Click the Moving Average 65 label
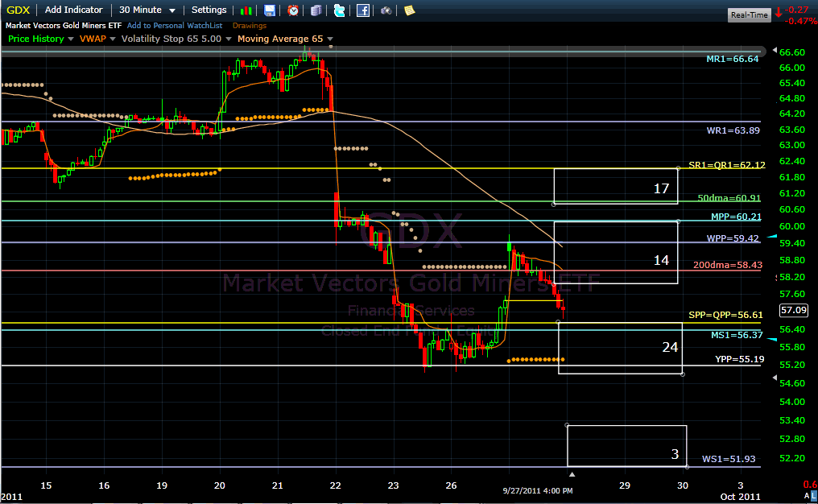This screenshot has width=818, height=504. click(280, 39)
